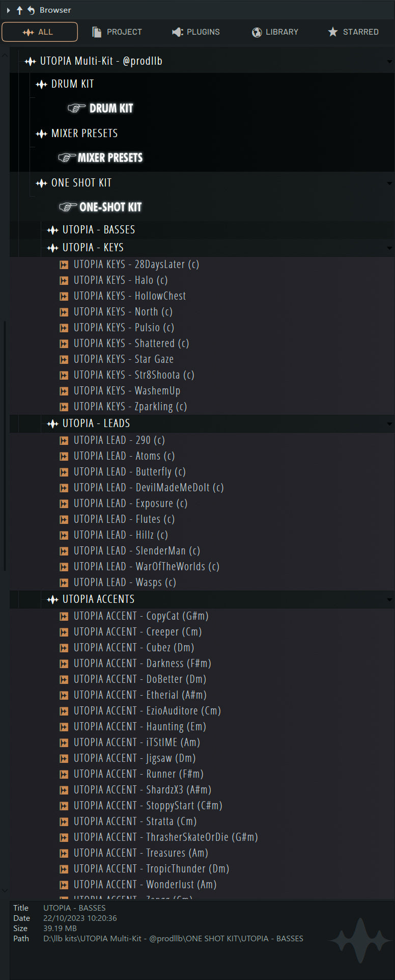Click the preset icon for UTOPIA ACCENT - DoBetter
Screen dimensions: 395x980
[x=64, y=680]
